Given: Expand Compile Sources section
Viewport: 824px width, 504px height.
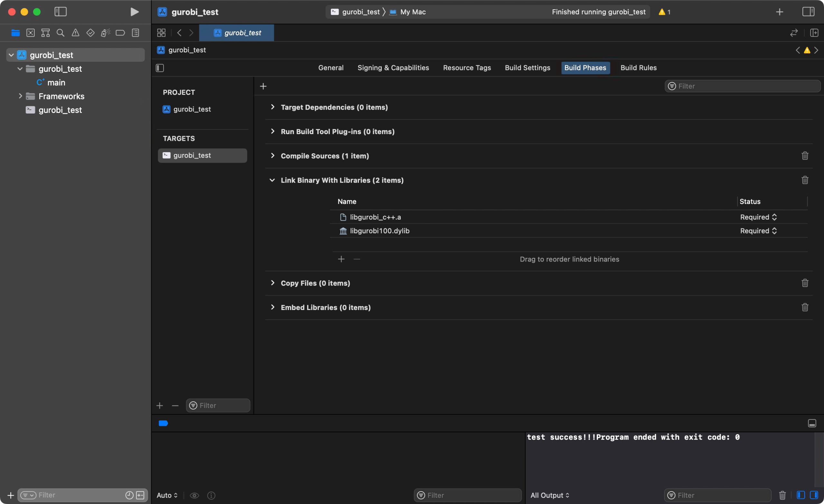Looking at the screenshot, I should (273, 156).
